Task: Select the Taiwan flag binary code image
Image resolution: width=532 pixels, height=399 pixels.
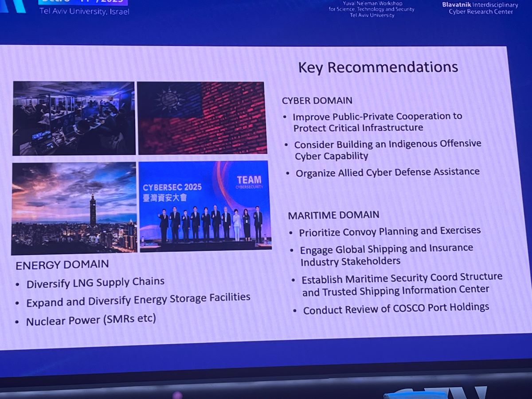Action: pyautogui.click(x=202, y=118)
